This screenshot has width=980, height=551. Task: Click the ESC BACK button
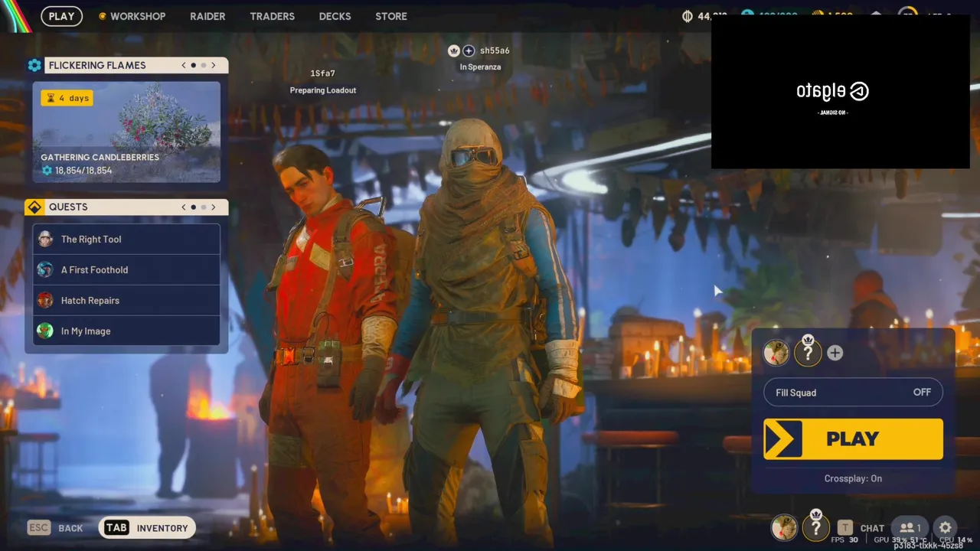(55, 528)
